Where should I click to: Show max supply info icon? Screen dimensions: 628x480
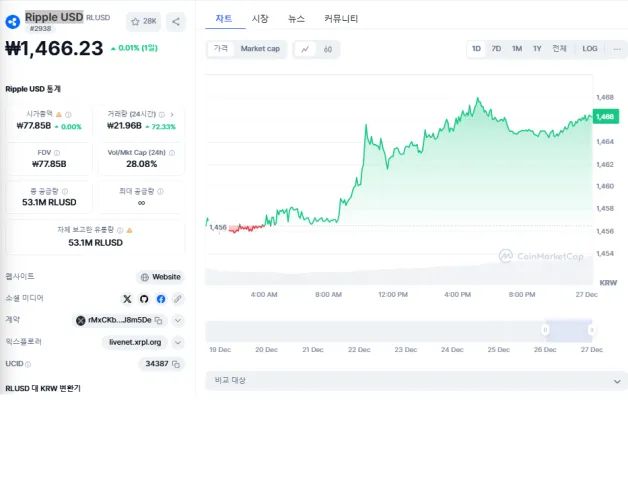(x=160, y=192)
